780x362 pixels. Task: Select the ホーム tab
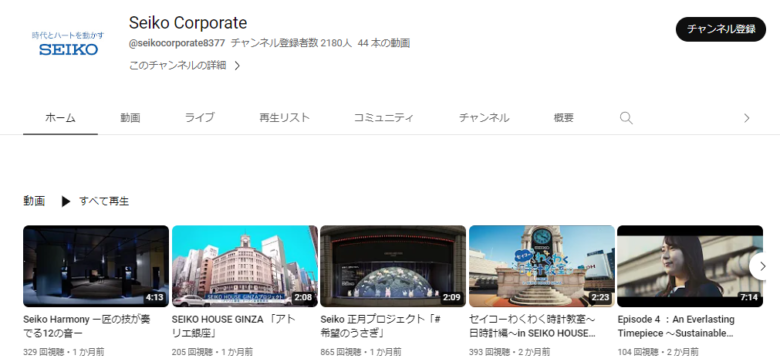click(x=60, y=118)
